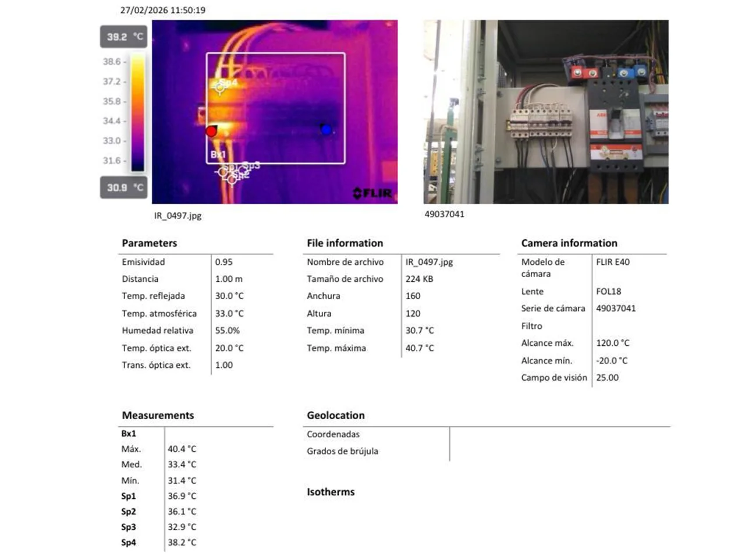Click the timestamp 27/02/2026 11:50:19
Viewport: 745px width, 560px height.
pyautogui.click(x=163, y=10)
